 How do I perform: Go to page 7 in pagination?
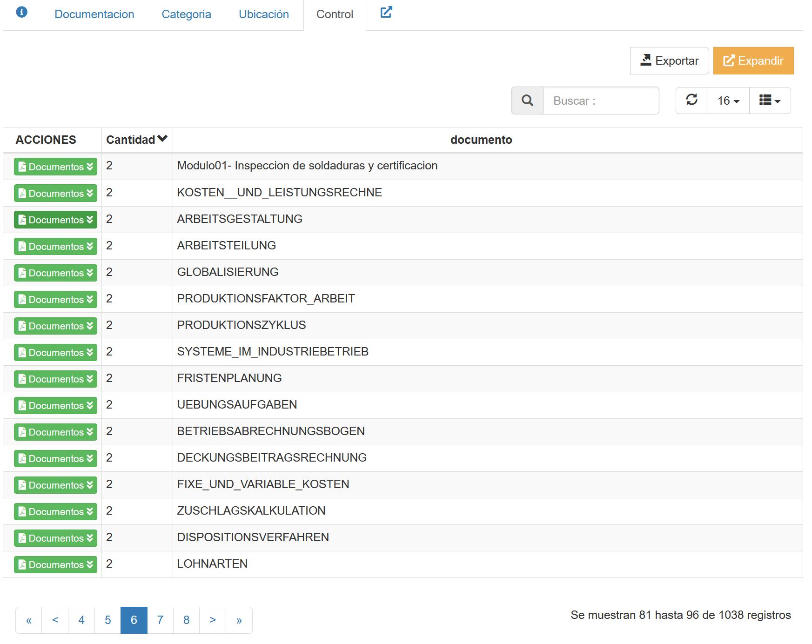(x=160, y=620)
